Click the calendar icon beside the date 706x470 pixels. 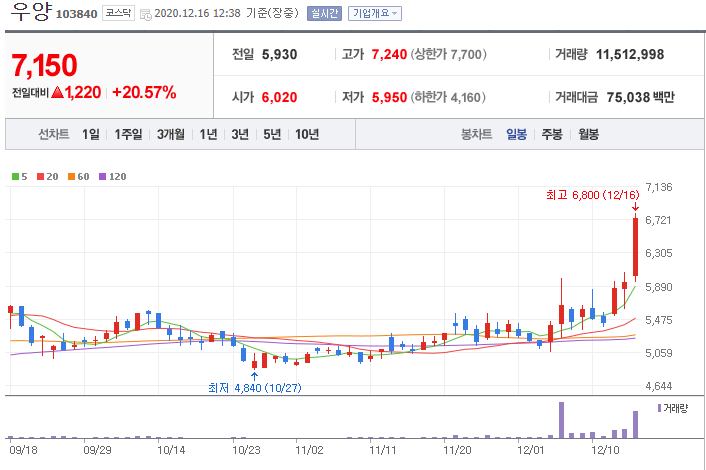146,15
